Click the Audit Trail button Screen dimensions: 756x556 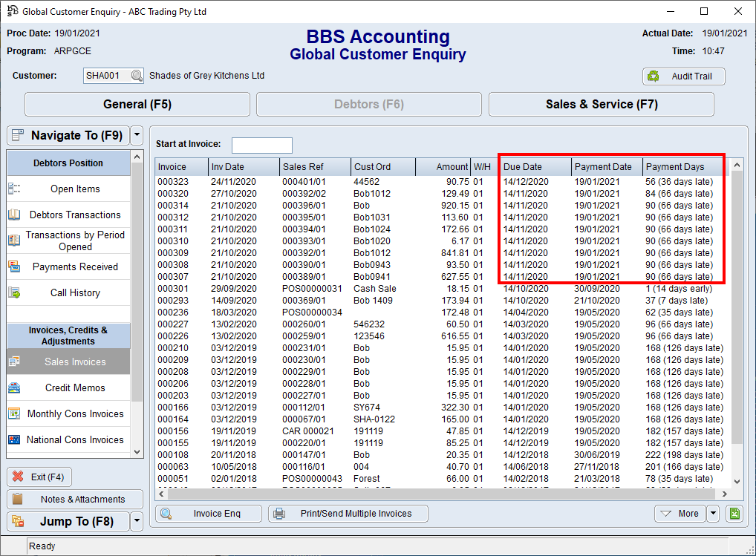point(682,76)
